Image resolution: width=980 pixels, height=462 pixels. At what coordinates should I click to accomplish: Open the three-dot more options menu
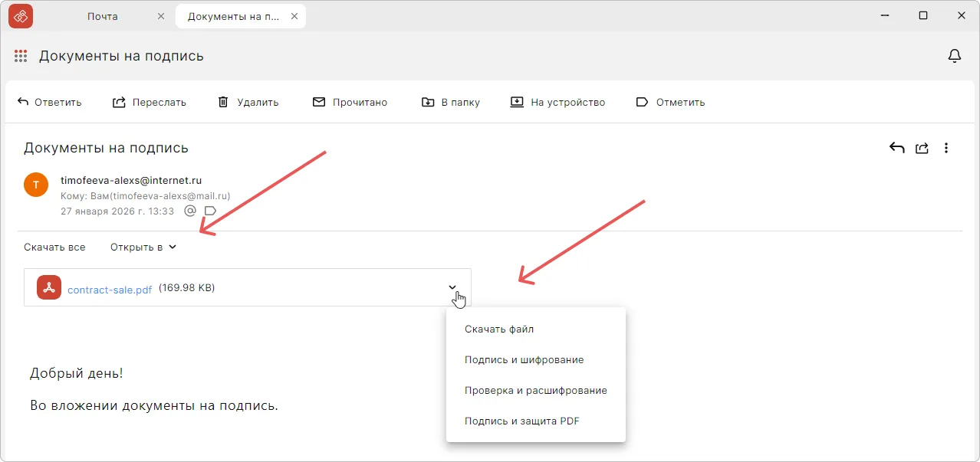click(x=946, y=148)
